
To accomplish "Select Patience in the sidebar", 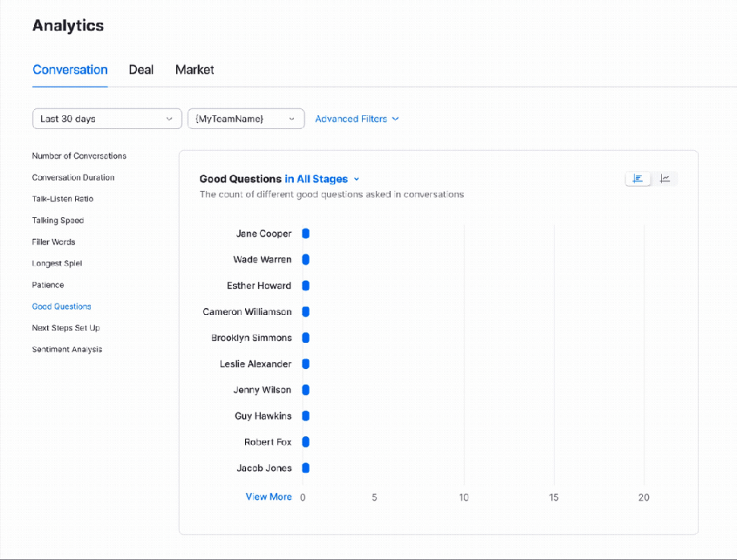I will point(48,285).
